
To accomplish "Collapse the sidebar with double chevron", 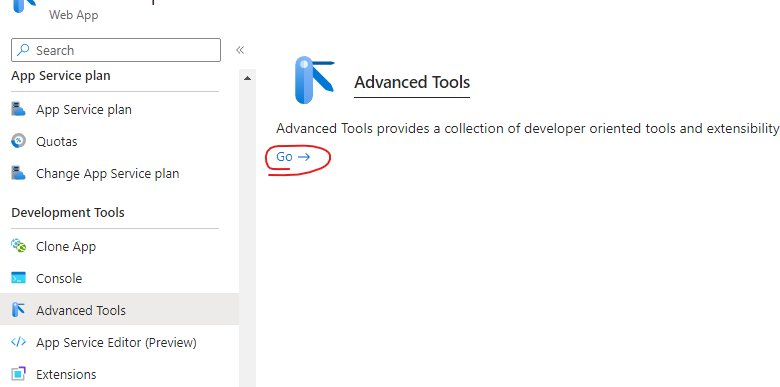I will pyautogui.click(x=240, y=50).
